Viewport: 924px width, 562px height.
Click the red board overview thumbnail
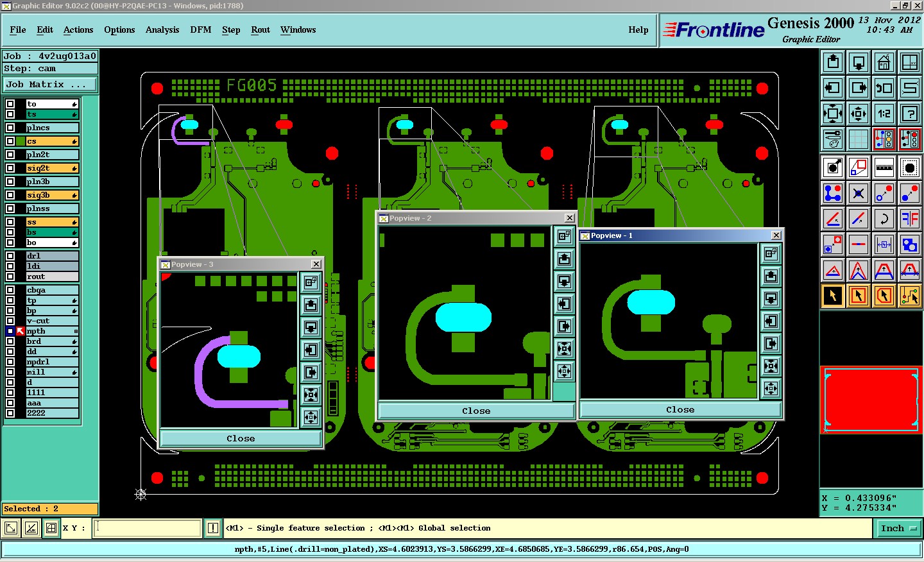[x=871, y=399]
